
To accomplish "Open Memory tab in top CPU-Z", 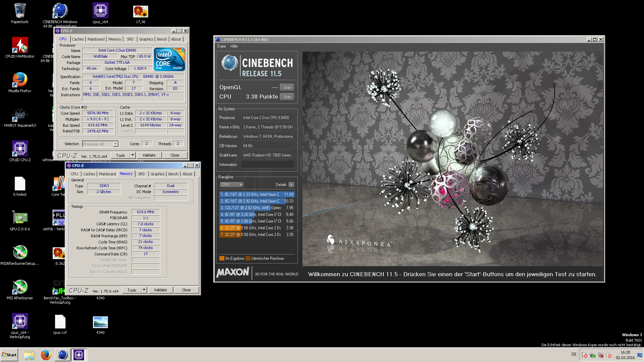I will (x=115, y=39).
